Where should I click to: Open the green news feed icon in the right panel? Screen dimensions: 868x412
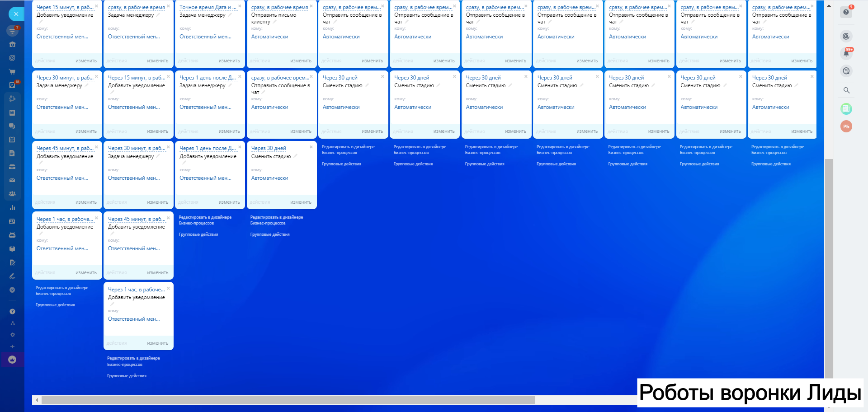tap(846, 108)
